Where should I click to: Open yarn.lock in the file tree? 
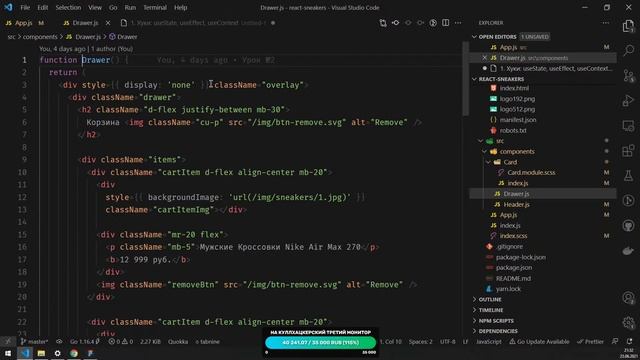click(x=508, y=289)
